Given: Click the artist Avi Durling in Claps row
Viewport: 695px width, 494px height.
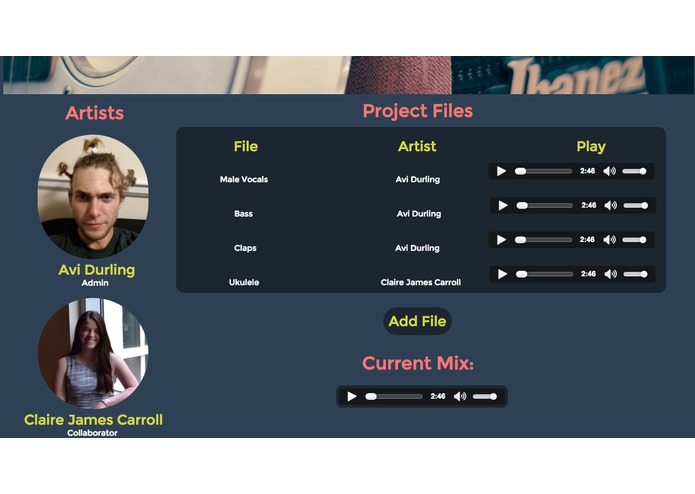Looking at the screenshot, I should coord(417,248).
